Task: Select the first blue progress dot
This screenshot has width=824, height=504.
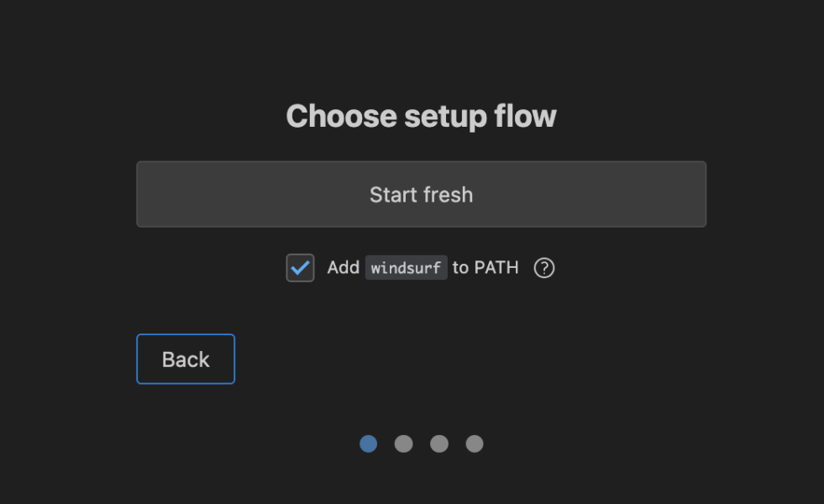Action: click(369, 444)
